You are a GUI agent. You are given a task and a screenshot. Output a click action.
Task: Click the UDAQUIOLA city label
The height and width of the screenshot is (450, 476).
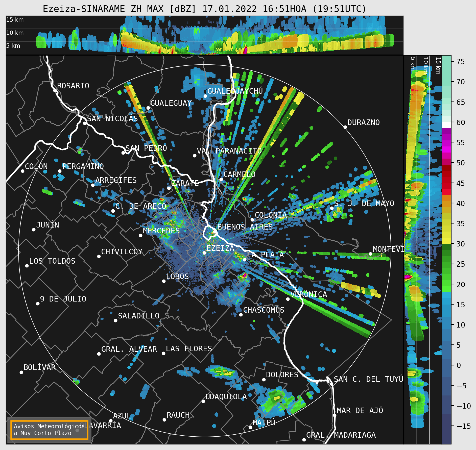[x=226, y=397]
